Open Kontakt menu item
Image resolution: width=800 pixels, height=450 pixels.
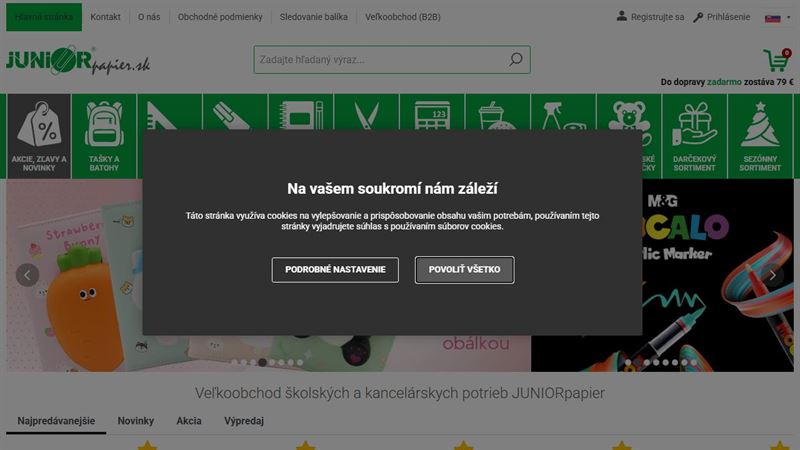[x=106, y=17]
